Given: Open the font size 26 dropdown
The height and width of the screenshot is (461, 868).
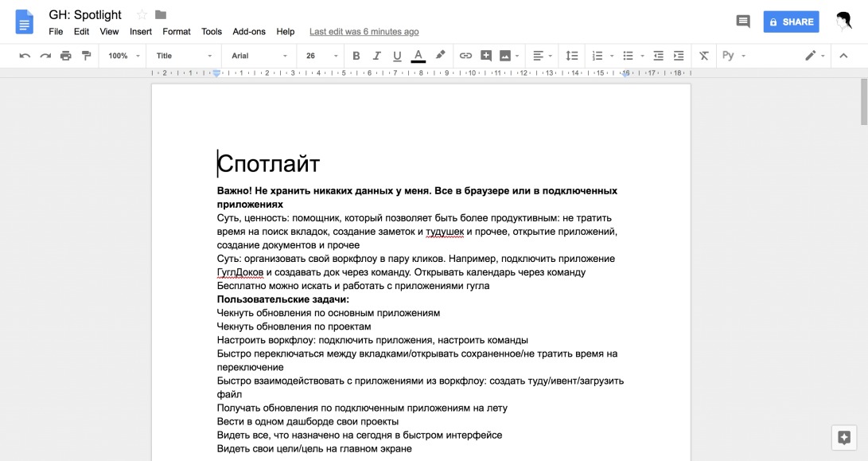Looking at the screenshot, I should coord(321,56).
